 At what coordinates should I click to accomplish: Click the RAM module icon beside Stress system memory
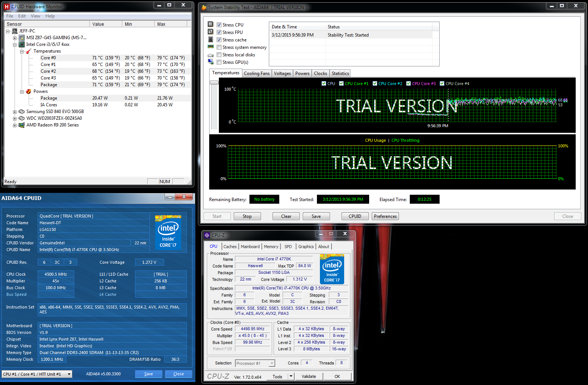pyautogui.click(x=211, y=47)
